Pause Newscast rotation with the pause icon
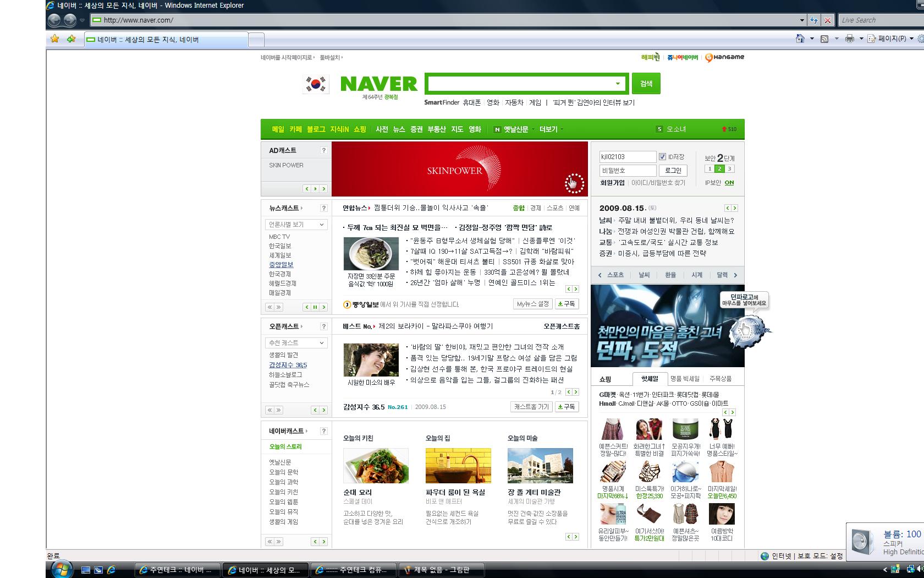 point(315,307)
